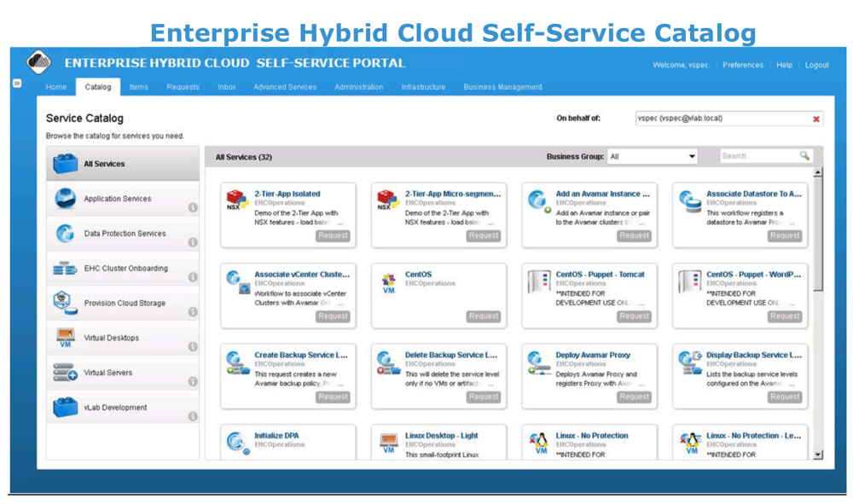853x504 pixels.
Task: Collapse the left side panel chevron
Action: click(x=16, y=84)
